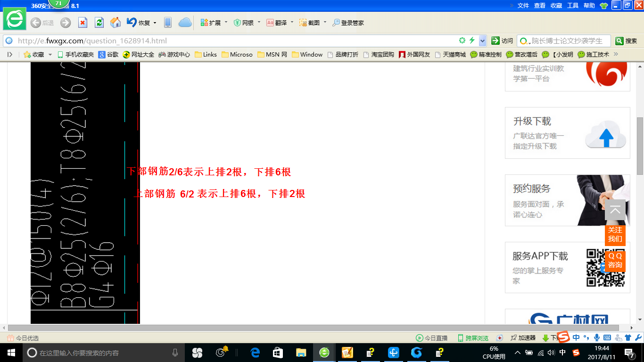Image resolution: width=644 pixels, height=362 pixels.
Task: Click the orange 关注我们 button
Action: pos(615,235)
